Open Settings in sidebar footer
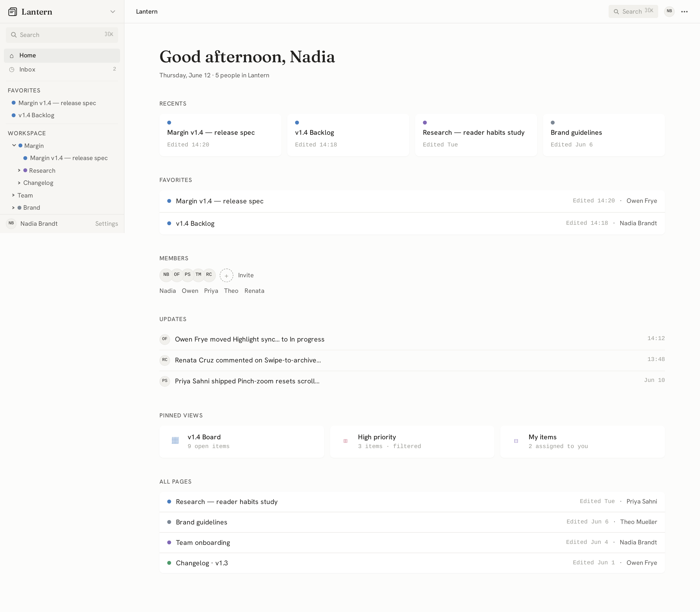Image resolution: width=700 pixels, height=612 pixels. [x=106, y=224]
